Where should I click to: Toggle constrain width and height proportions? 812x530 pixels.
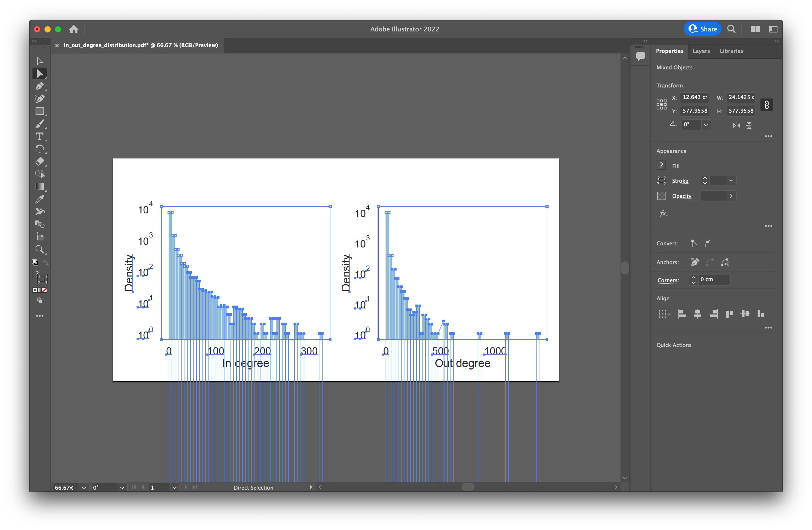pos(766,104)
